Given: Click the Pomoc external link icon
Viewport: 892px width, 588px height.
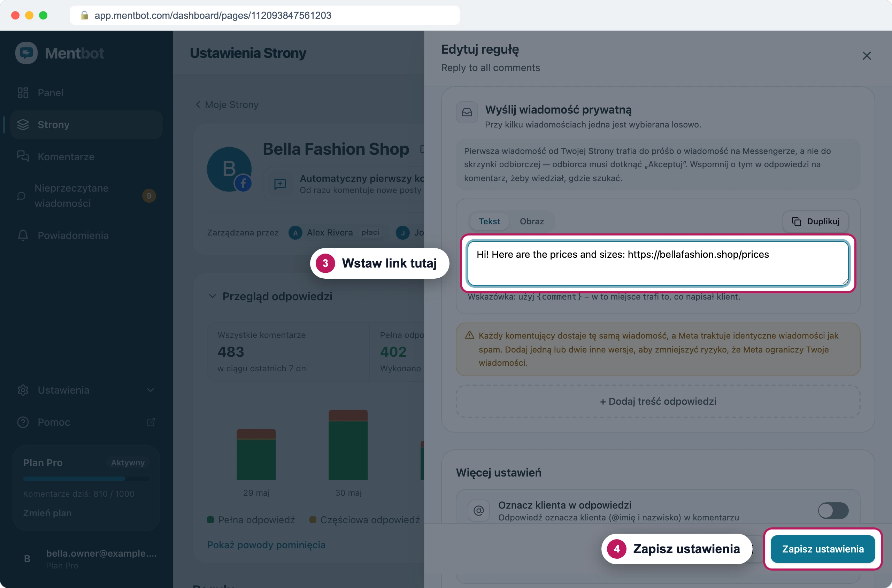Looking at the screenshot, I should tap(151, 422).
